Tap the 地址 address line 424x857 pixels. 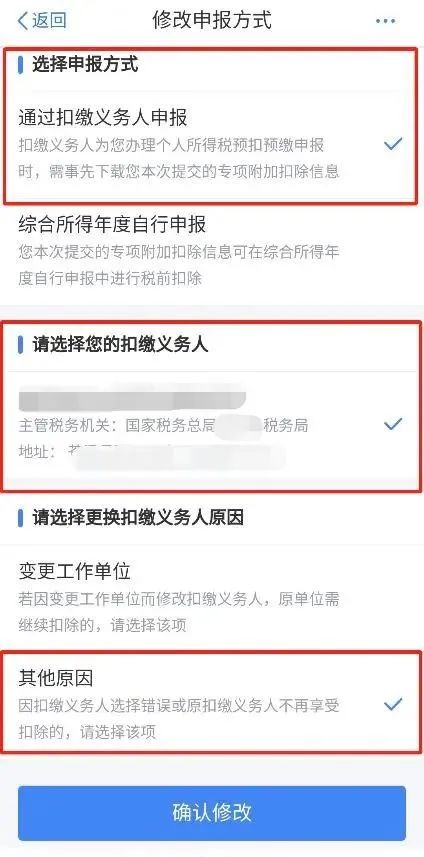[x=152, y=454]
